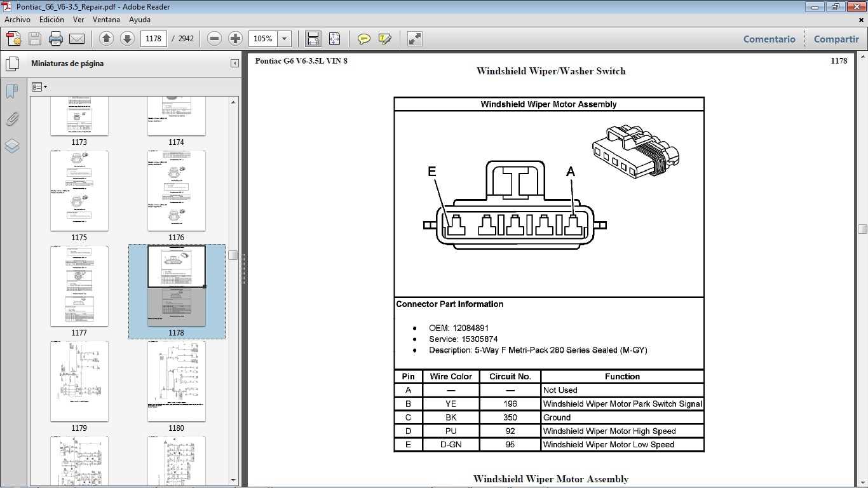Click the zoom field showing 105%
The width and height of the screenshot is (868, 488).
click(x=263, y=39)
